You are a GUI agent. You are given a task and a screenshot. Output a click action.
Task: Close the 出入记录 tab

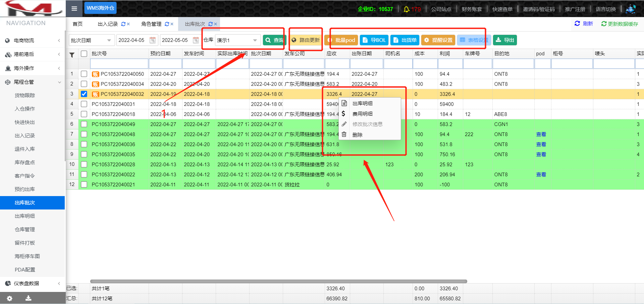coord(128,24)
